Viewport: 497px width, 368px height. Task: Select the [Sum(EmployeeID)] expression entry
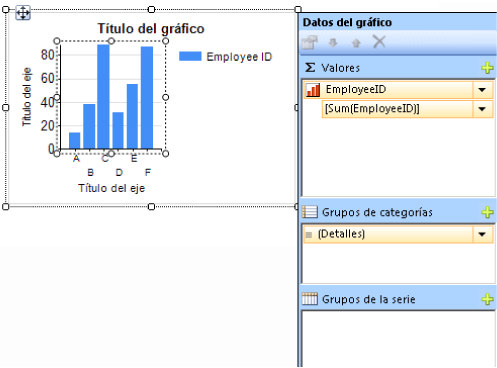pos(407,109)
